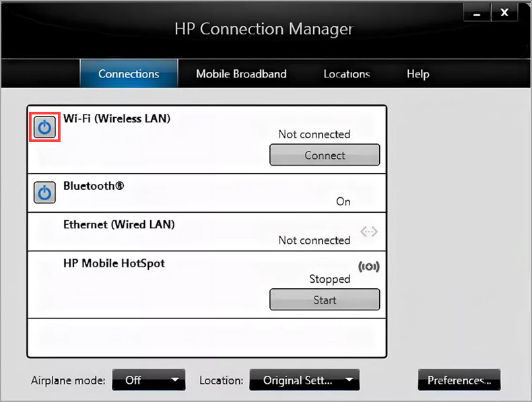Open the Preferences dialog

pos(459,380)
